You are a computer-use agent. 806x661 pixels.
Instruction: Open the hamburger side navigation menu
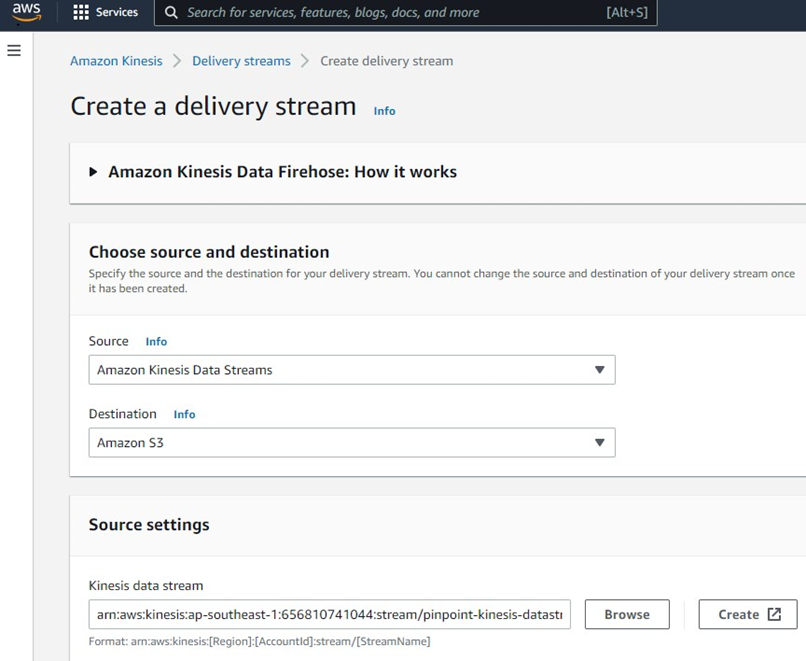[x=14, y=50]
